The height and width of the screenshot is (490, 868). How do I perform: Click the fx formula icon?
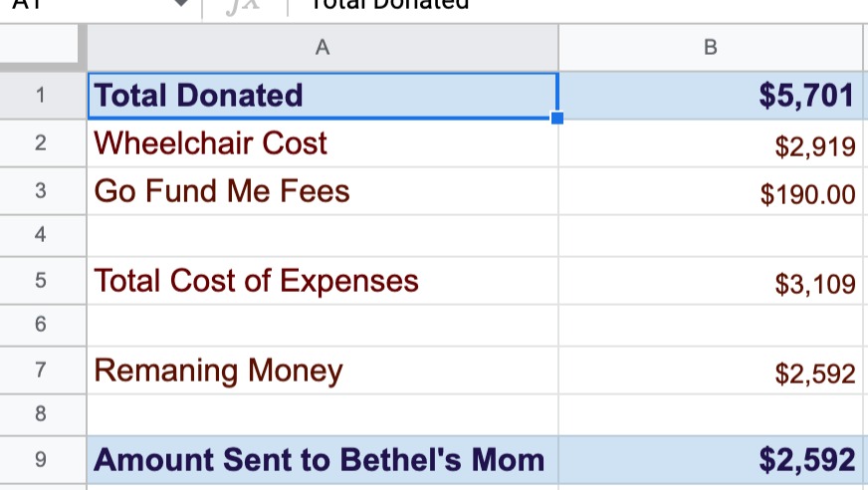(x=243, y=5)
